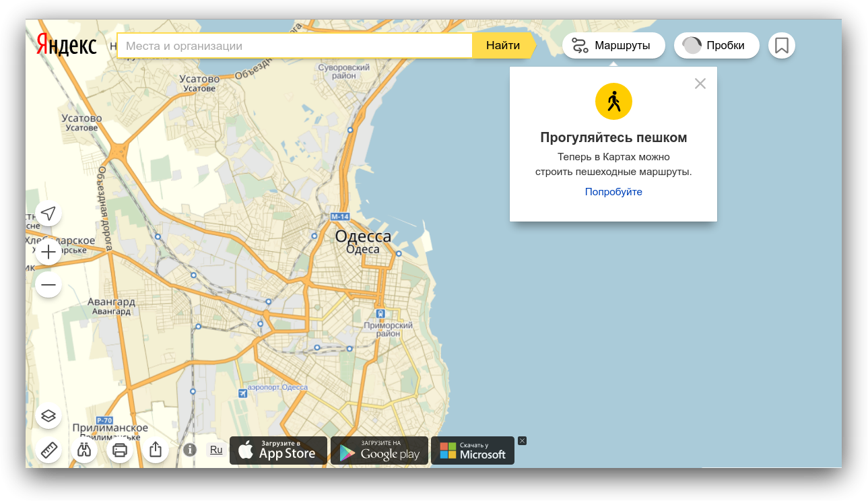Open panoramas with binoculars icon
Image resolution: width=868 pixels, height=501 pixels.
coord(84,450)
